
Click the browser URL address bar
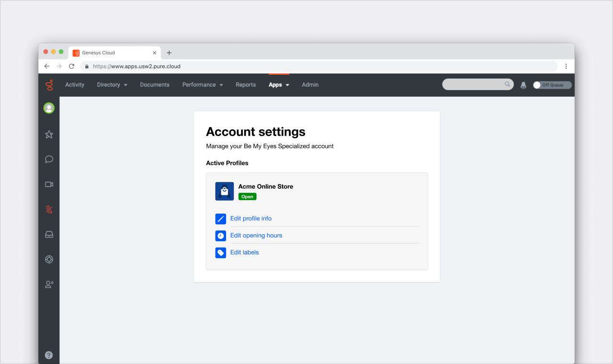[318, 66]
